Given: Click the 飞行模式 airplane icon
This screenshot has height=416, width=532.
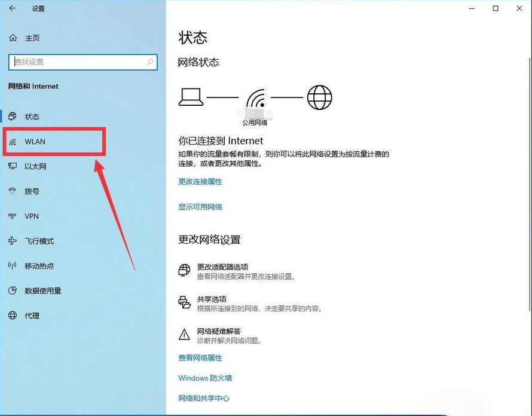Looking at the screenshot, I should click(12, 241).
